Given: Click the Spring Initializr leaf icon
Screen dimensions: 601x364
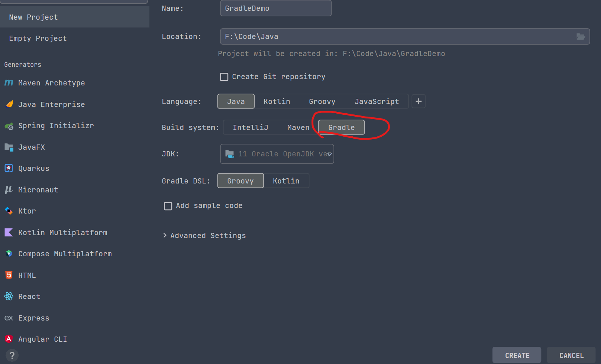Looking at the screenshot, I should (9, 126).
